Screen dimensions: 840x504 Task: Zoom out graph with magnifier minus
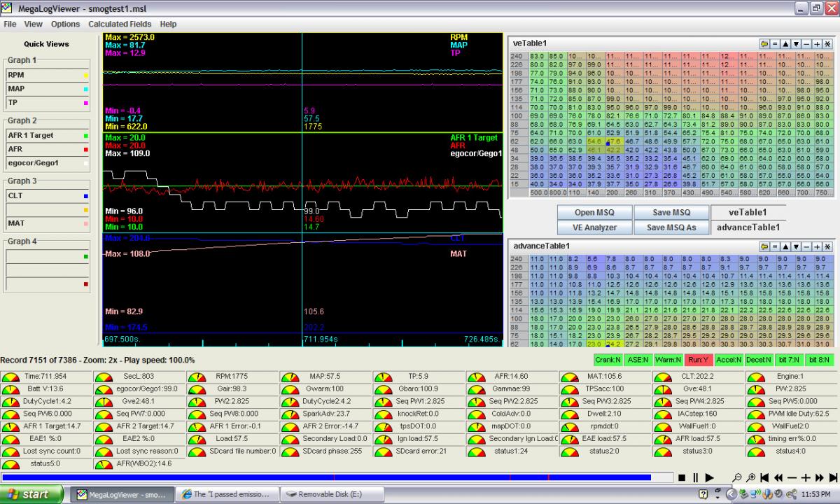tap(738, 477)
